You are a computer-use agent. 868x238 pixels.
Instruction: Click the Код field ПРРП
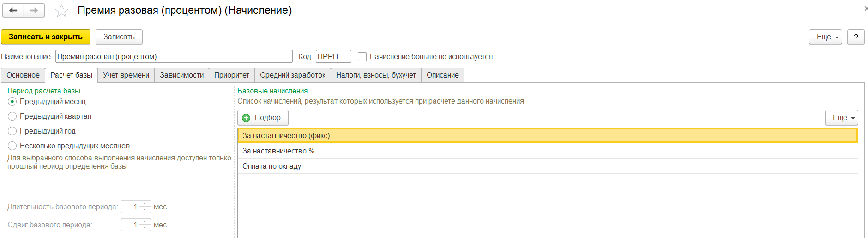(333, 57)
